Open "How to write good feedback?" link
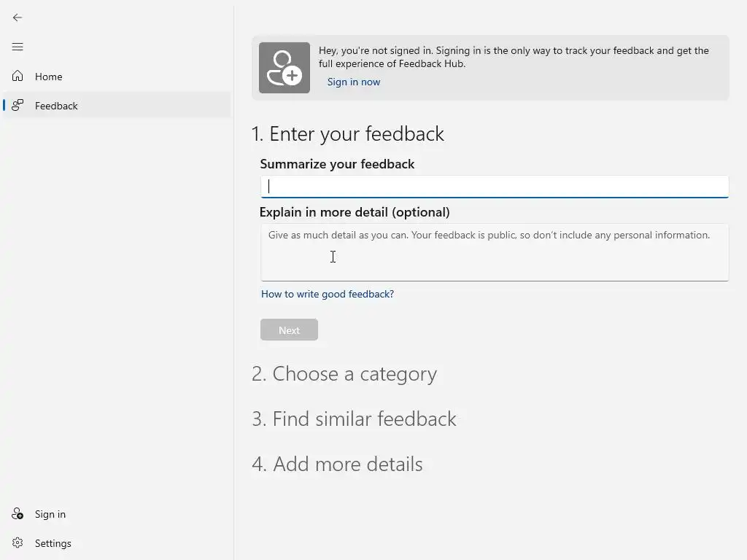This screenshot has width=747, height=560. 328,294
